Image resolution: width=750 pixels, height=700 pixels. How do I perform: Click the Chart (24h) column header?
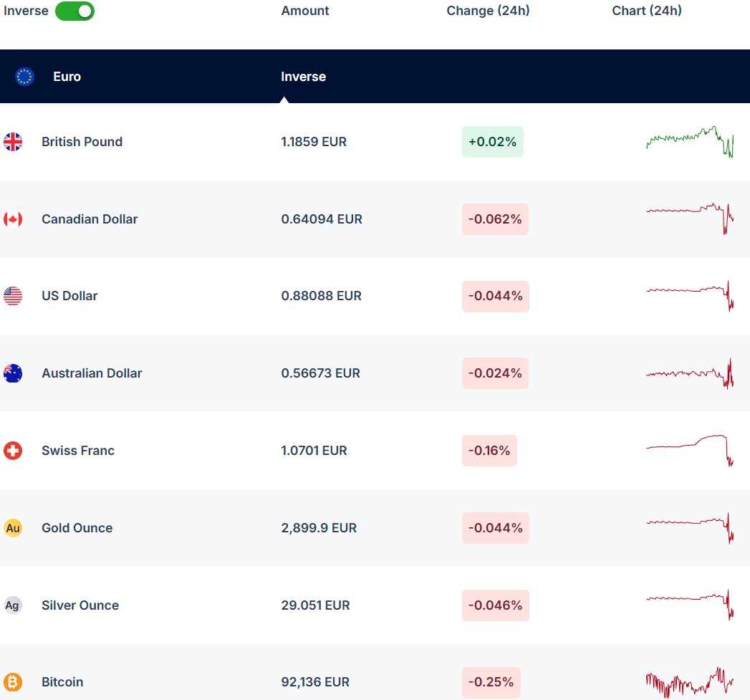coord(647,11)
